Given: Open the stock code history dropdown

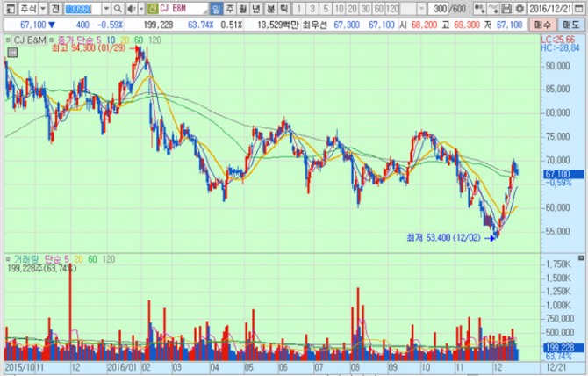Looking at the screenshot, I should pos(106,9).
